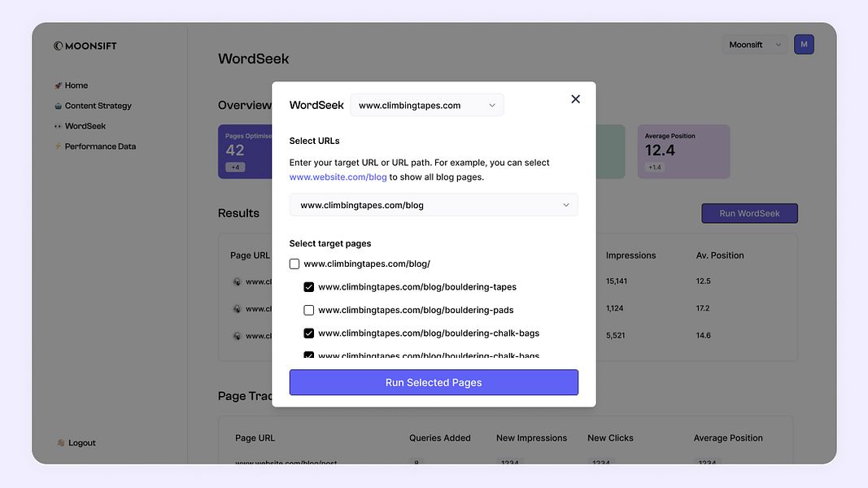868x488 pixels.
Task: Click the globe favicon beside third results URL
Action: click(x=237, y=335)
